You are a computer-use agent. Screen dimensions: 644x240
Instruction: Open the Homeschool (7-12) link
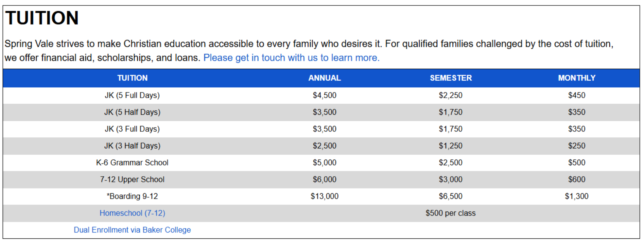132,213
